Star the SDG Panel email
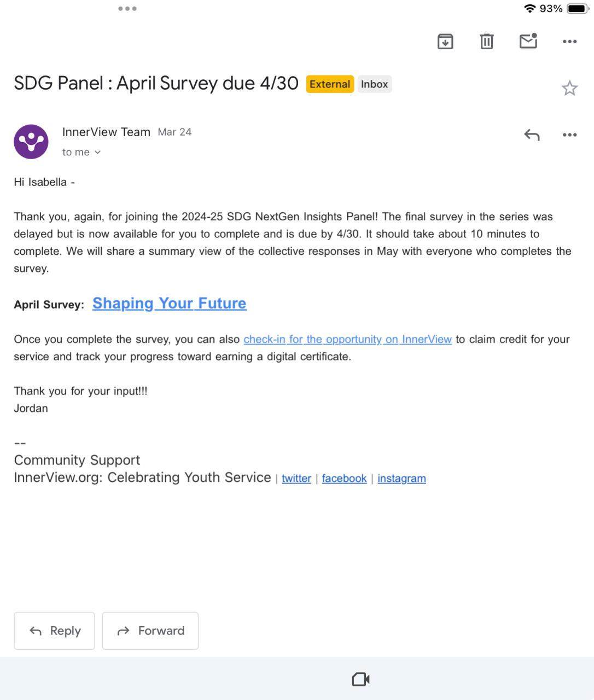The image size is (594, 700). click(569, 88)
